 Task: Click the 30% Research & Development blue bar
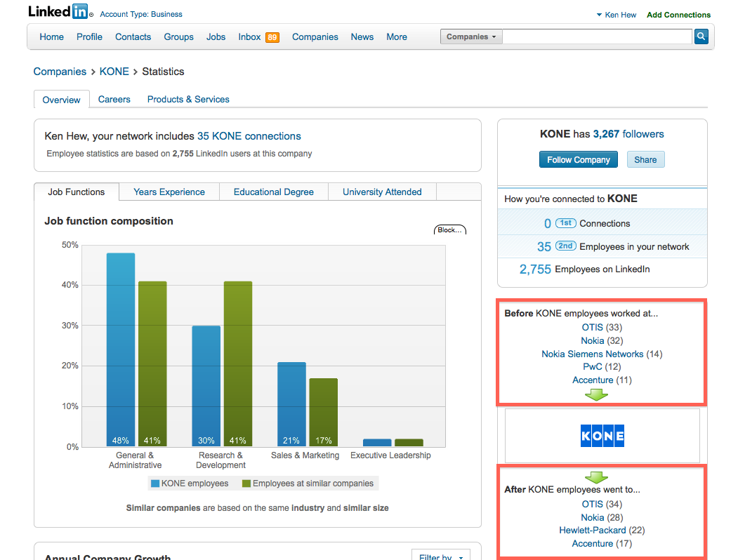(x=206, y=385)
